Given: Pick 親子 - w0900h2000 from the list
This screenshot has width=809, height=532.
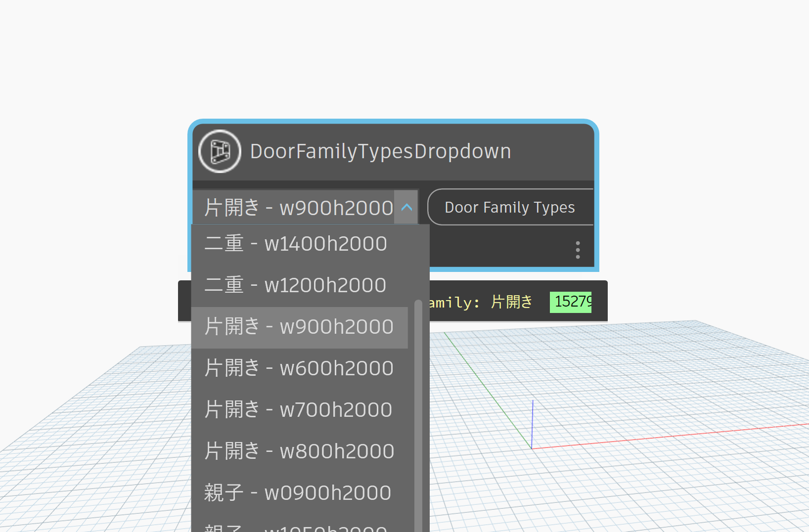Looking at the screenshot, I should point(298,493).
